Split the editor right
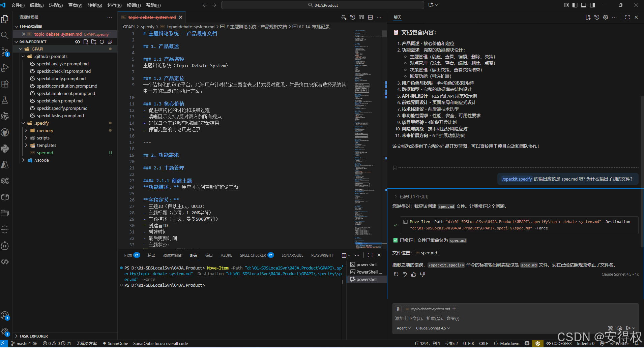 [371, 17]
